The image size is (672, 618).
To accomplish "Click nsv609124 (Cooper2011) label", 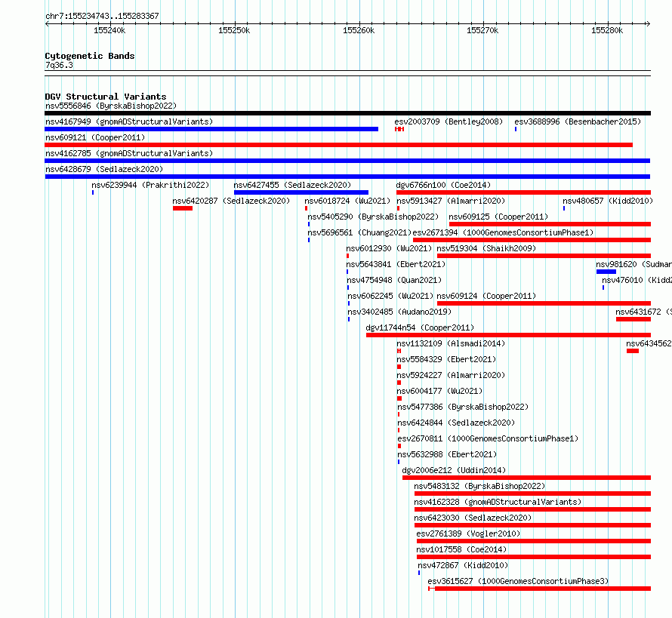I will point(486,296).
